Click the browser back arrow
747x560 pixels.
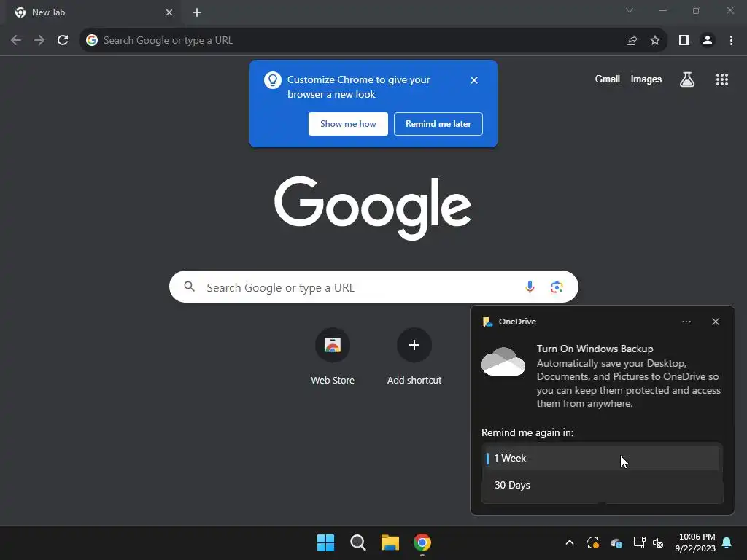coord(16,40)
